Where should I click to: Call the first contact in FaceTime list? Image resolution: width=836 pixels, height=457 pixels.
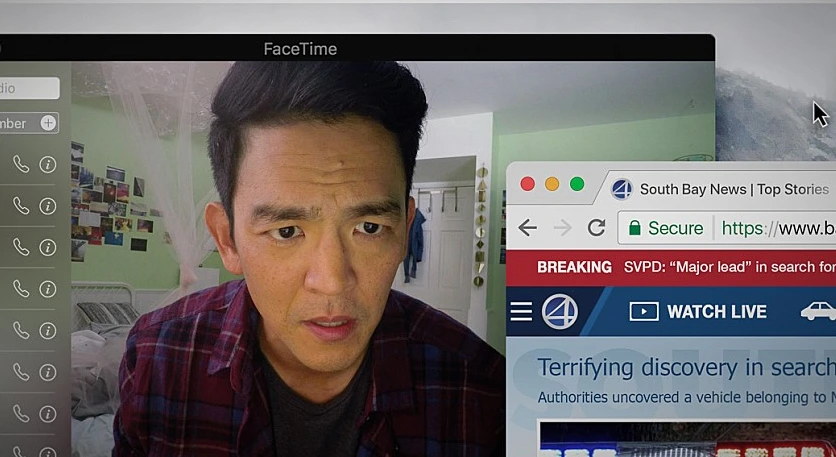pos(21,164)
